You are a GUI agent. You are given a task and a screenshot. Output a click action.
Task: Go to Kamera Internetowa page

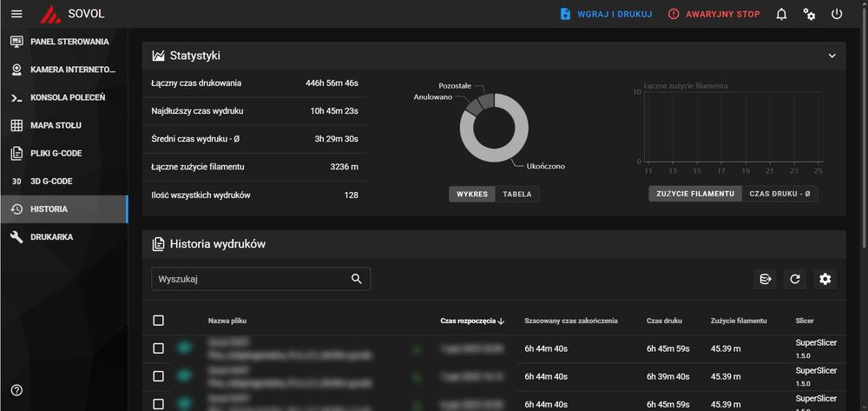[x=63, y=70]
